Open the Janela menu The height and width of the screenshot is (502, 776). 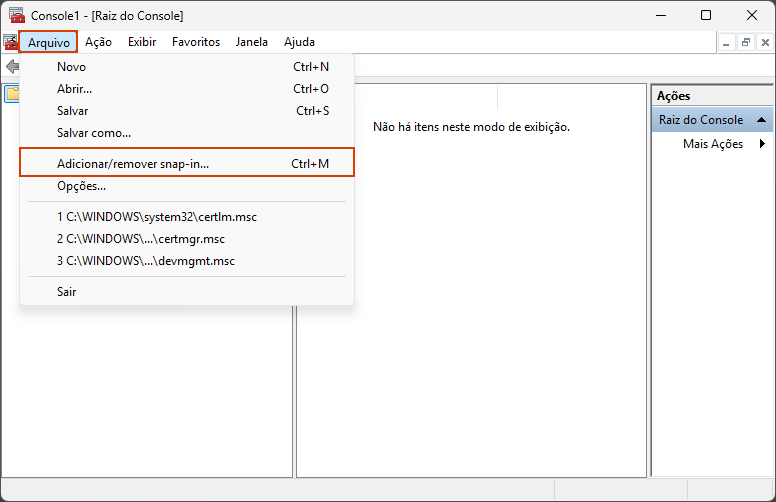(x=251, y=42)
